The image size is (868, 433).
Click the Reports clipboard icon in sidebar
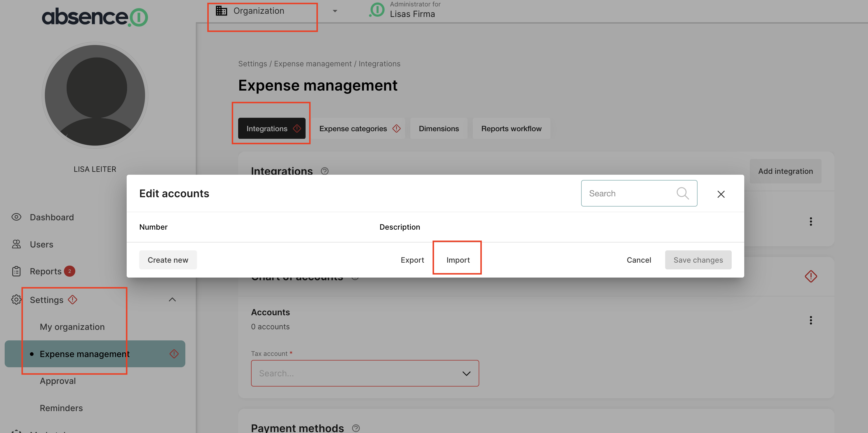click(x=16, y=271)
